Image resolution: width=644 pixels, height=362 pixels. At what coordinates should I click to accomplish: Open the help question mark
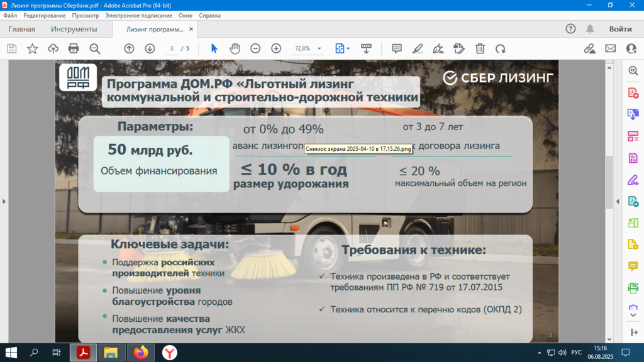[570, 29]
